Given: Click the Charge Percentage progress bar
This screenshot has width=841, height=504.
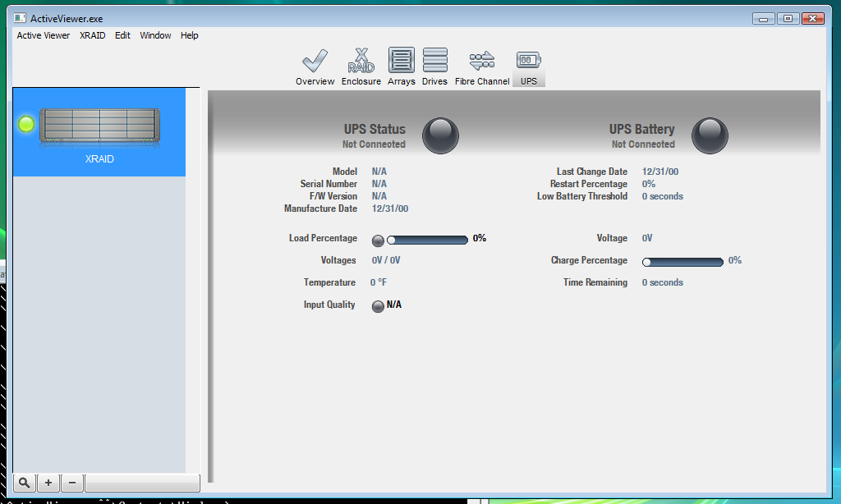Looking at the screenshot, I should pos(682,262).
